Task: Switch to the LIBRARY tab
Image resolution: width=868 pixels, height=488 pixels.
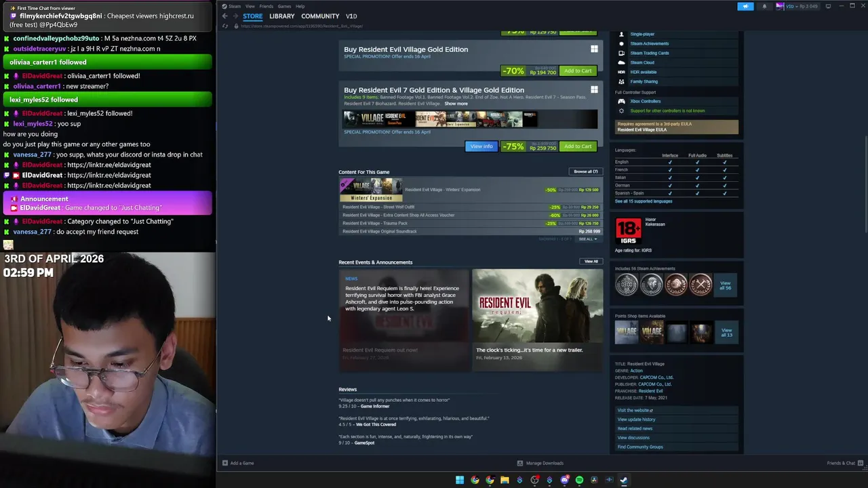Action: pyautogui.click(x=282, y=16)
